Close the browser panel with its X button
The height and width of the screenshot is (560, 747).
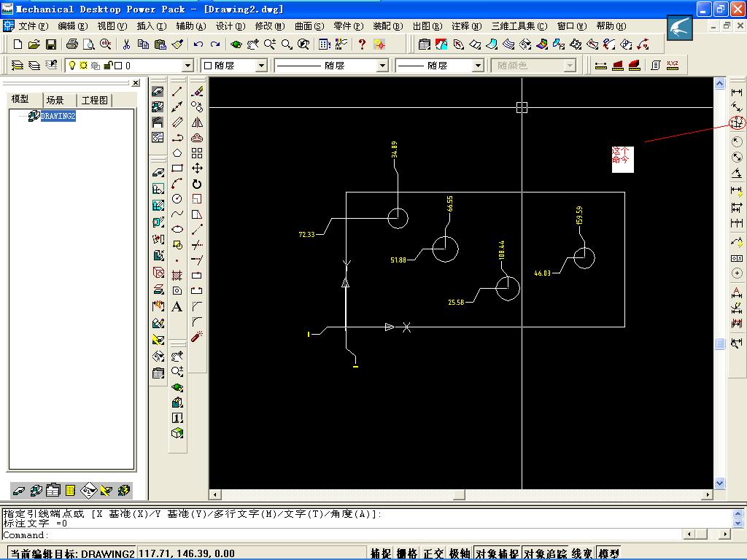coord(136,83)
